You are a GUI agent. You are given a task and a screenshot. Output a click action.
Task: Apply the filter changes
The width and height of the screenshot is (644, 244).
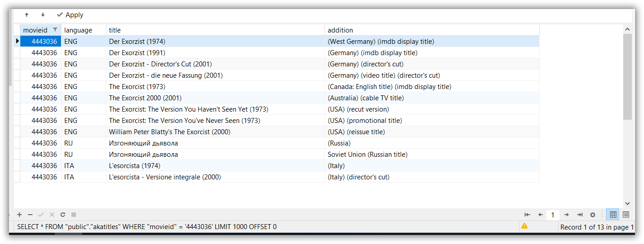[70, 15]
